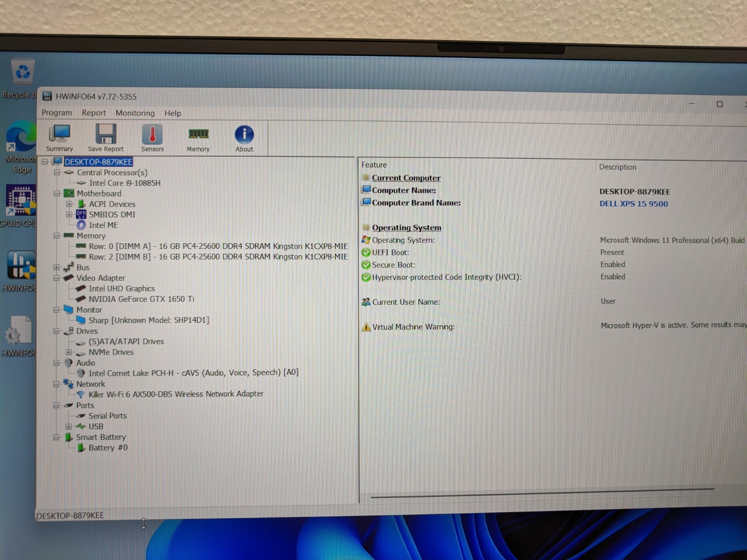Click the Killer Wi-Fi signal icon
The image size is (747, 560).
pos(81,394)
